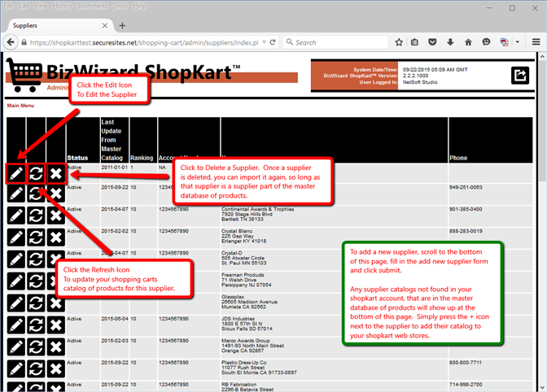
Task: Delete the Glassplax supplier
Action: (x=56, y=305)
